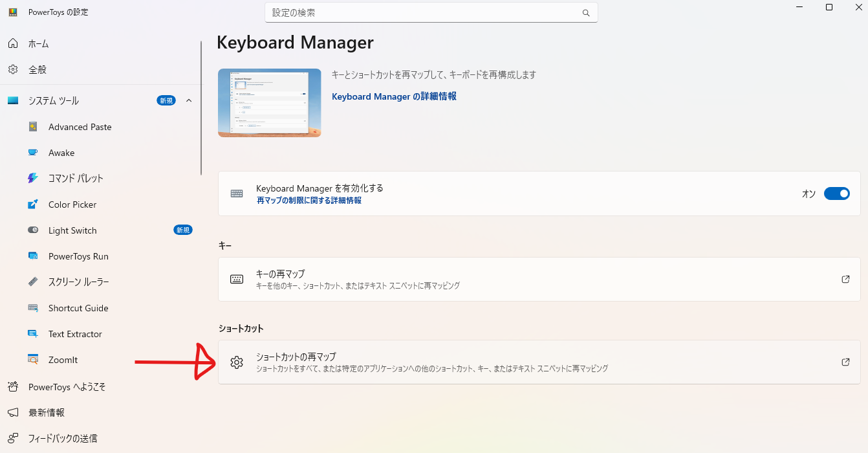868x453 pixels.
Task: Click the Keyboard Manager page heading
Action: coord(295,43)
